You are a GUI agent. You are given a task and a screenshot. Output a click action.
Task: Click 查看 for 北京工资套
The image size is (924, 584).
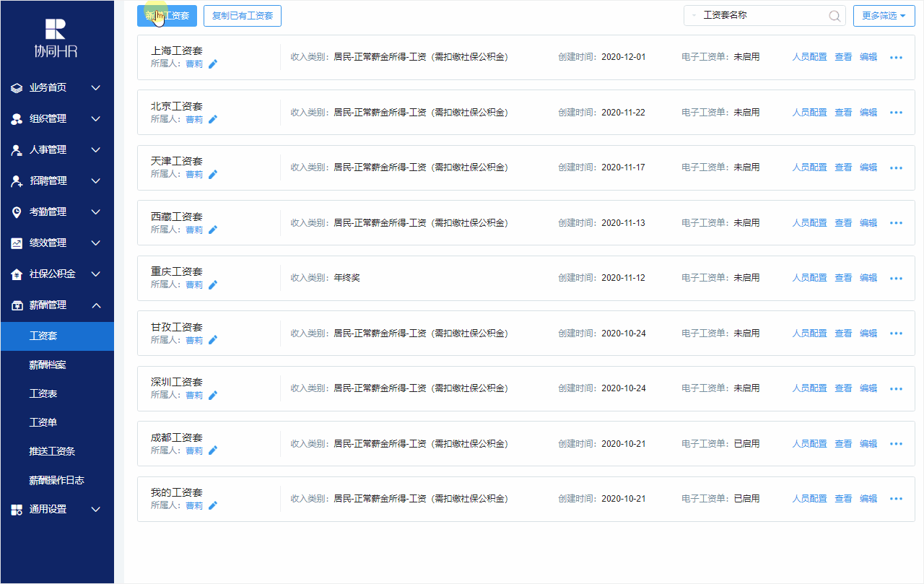point(843,113)
